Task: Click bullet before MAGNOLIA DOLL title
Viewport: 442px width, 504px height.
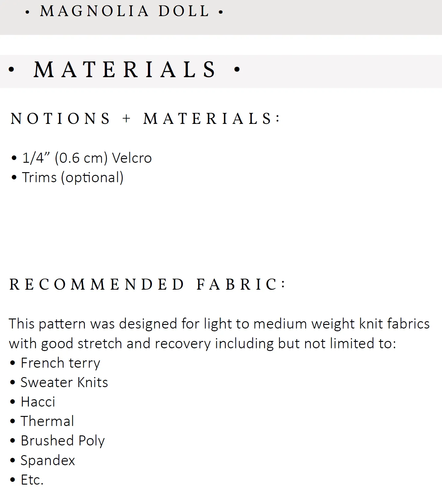Action: [28, 12]
